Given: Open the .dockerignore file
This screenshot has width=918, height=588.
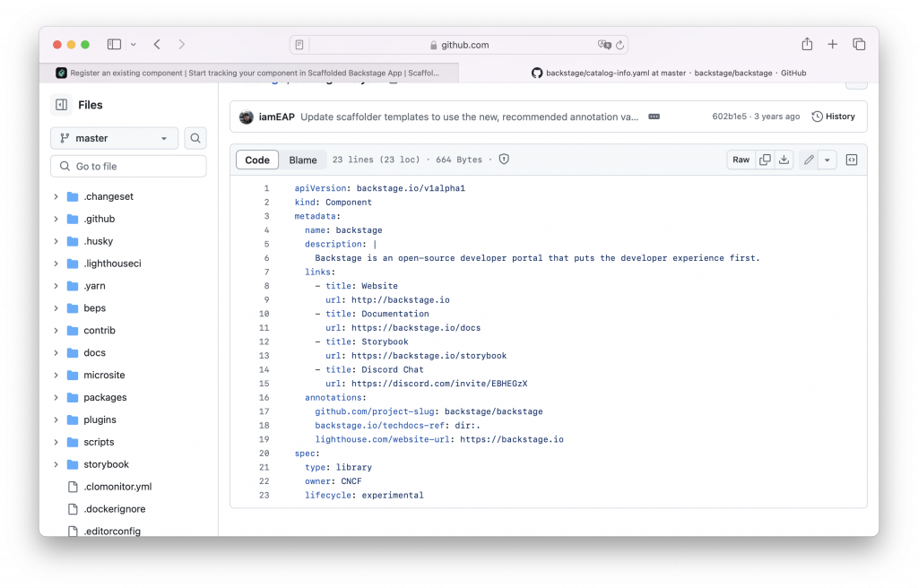Looking at the screenshot, I should (114, 509).
